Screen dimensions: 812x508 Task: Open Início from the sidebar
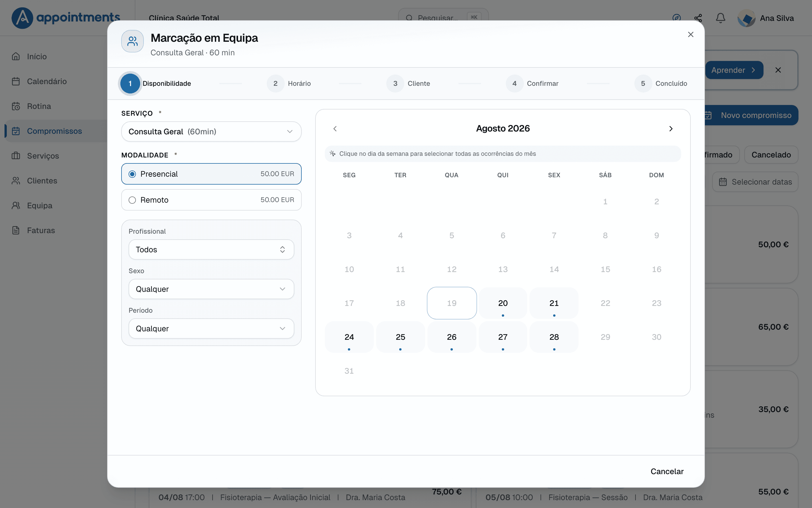(37, 56)
